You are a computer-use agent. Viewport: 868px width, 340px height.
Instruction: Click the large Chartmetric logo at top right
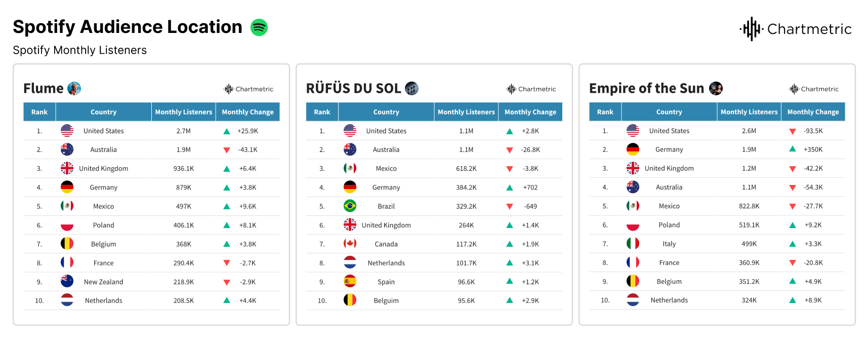(796, 29)
